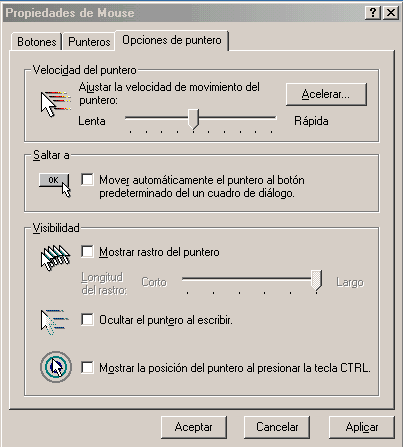
Task: Click the hide pointer while typing icon
Action: (54, 322)
